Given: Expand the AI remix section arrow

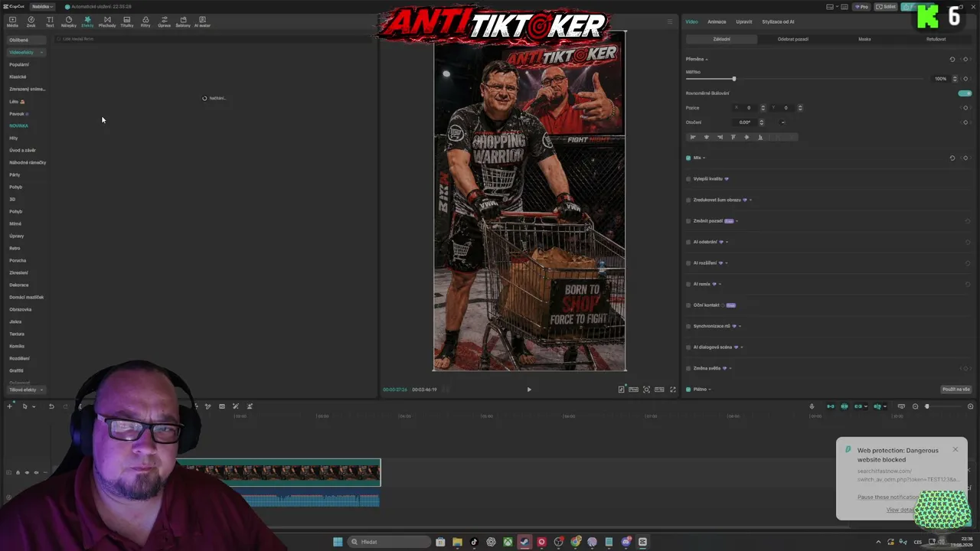Looking at the screenshot, I should 720,284.
